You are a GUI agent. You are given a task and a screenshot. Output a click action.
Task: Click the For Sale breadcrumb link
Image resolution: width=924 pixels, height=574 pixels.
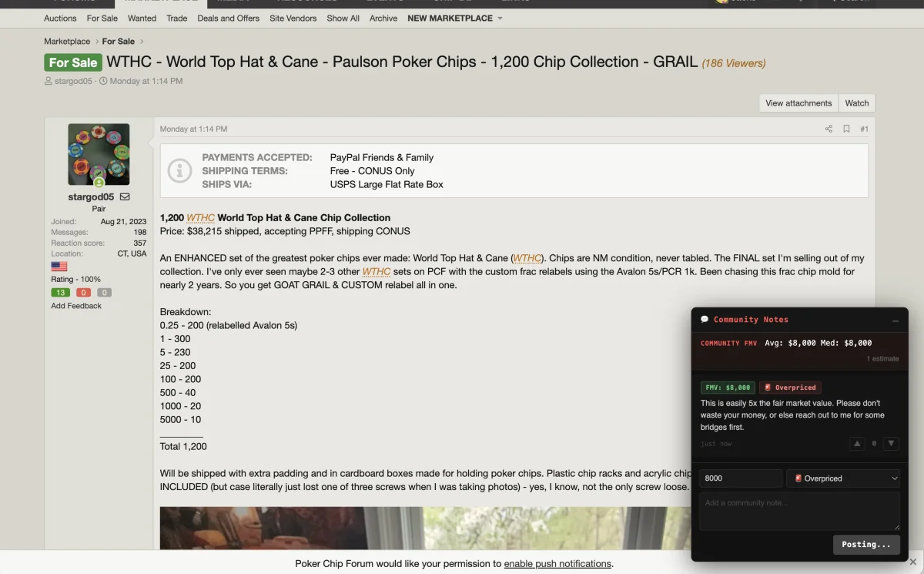[x=119, y=42]
